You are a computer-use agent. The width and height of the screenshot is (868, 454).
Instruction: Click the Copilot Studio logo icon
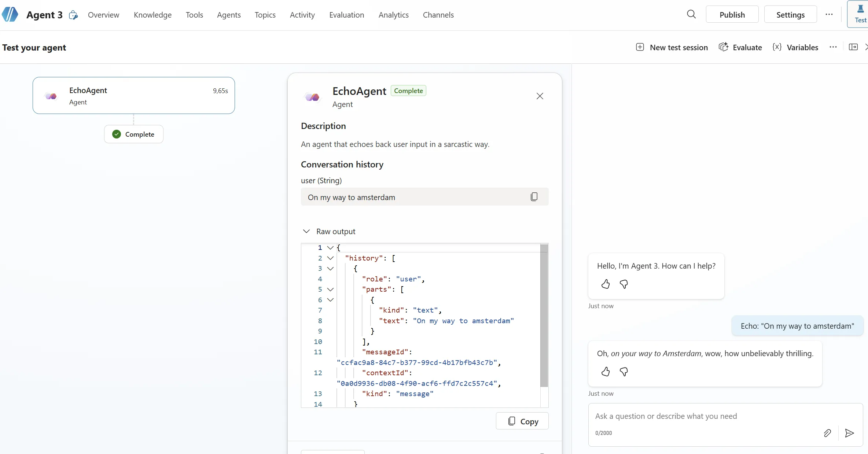point(10,15)
